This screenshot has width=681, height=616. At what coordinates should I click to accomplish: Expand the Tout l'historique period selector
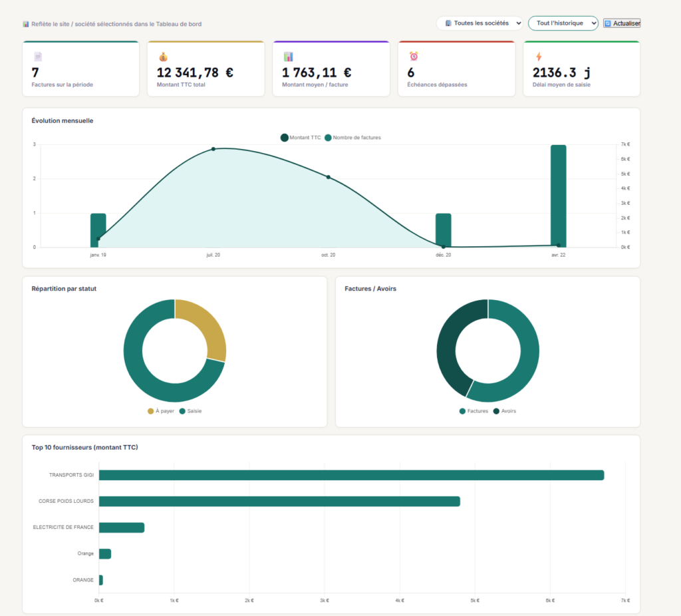click(x=563, y=23)
